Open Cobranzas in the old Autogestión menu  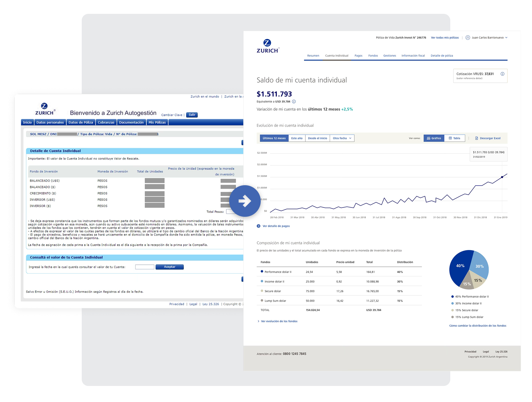[106, 122]
